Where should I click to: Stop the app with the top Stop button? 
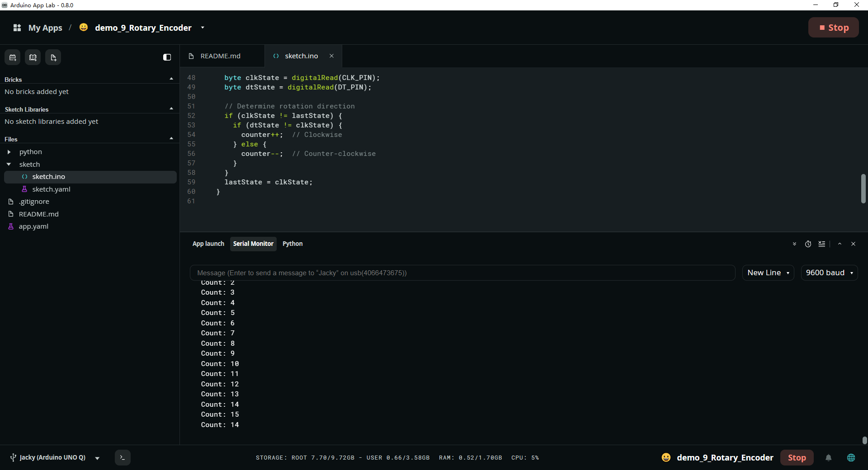(x=834, y=28)
